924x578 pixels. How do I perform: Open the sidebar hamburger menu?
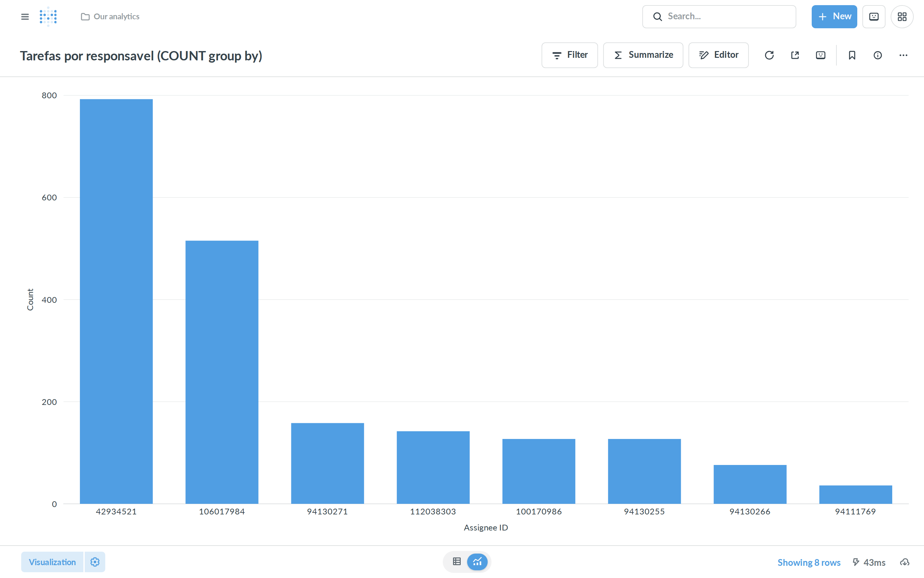[x=25, y=16]
